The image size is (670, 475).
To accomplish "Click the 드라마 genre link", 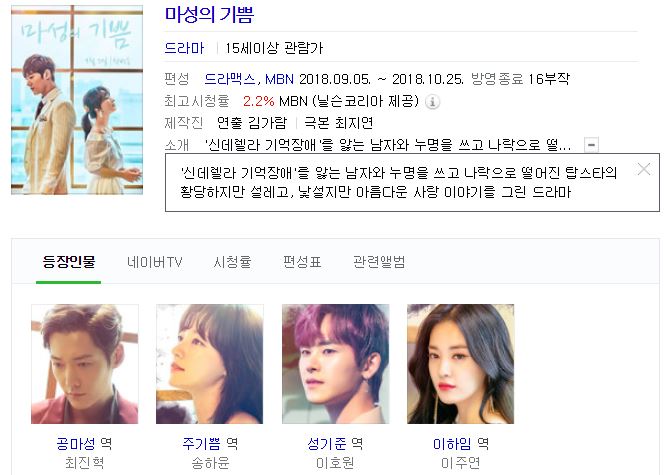I will (185, 48).
